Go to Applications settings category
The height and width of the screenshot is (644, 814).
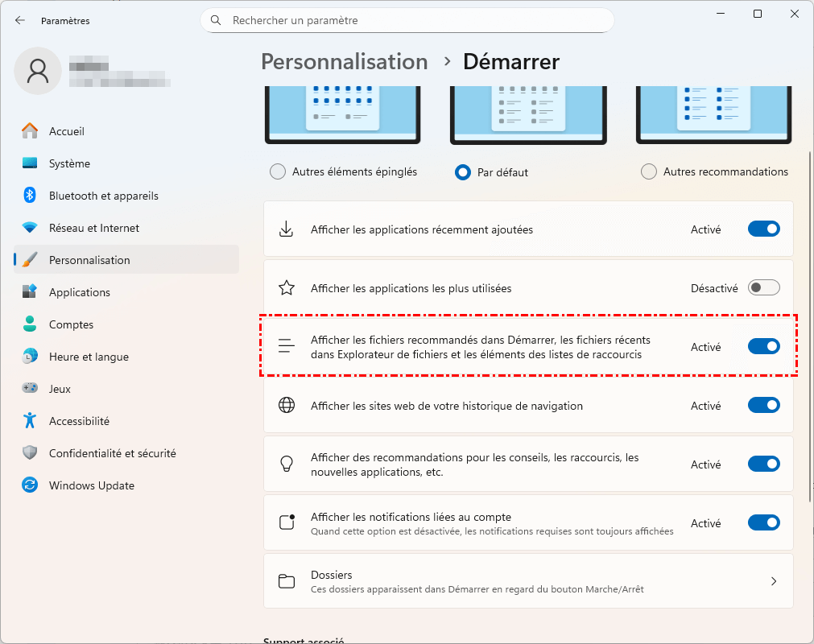click(79, 292)
